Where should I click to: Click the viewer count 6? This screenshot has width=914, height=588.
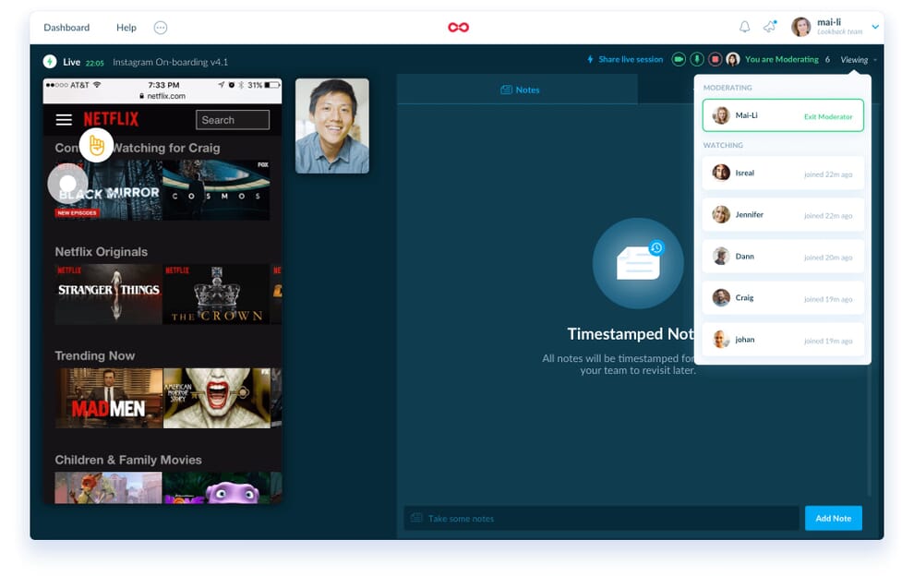[x=827, y=59]
